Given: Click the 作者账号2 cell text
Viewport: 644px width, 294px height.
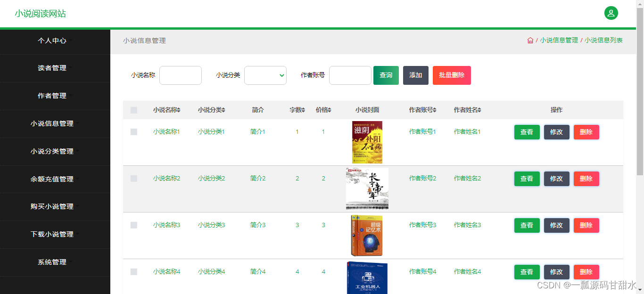Looking at the screenshot, I should tap(422, 179).
